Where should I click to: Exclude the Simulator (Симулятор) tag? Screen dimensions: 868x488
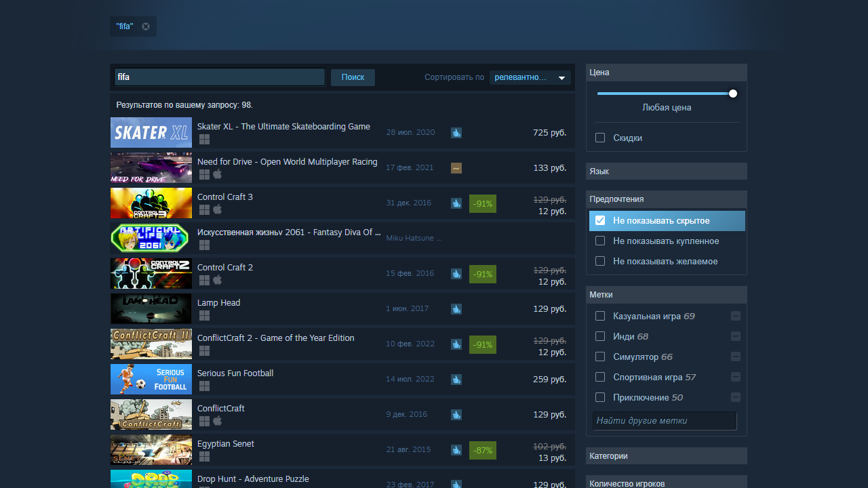pos(736,357)
